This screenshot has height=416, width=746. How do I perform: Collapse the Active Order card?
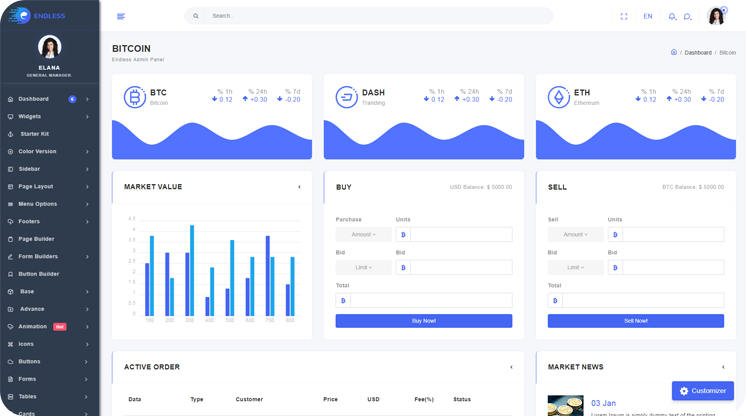(x=511, y=367)
